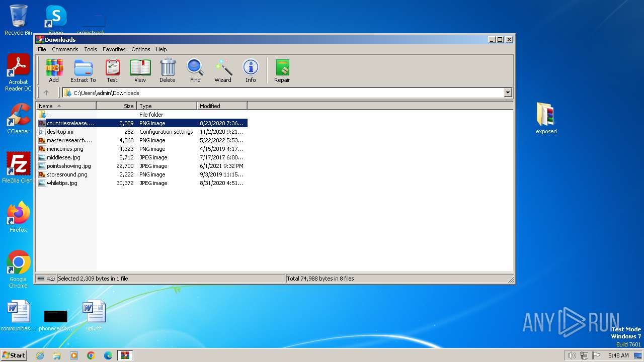Open the Options menu

click(141, 49)
